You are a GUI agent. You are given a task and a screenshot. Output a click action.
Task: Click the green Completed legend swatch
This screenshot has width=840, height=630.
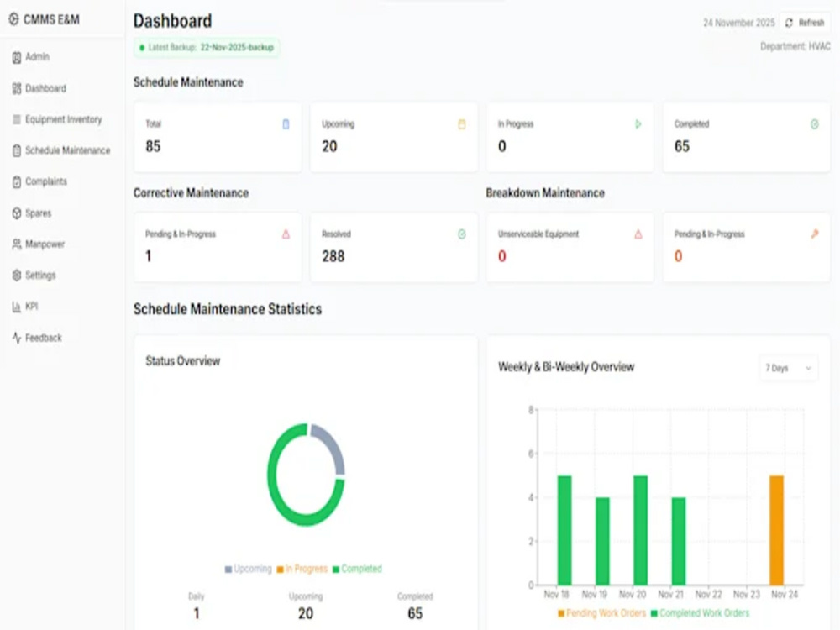click(336, 570)
